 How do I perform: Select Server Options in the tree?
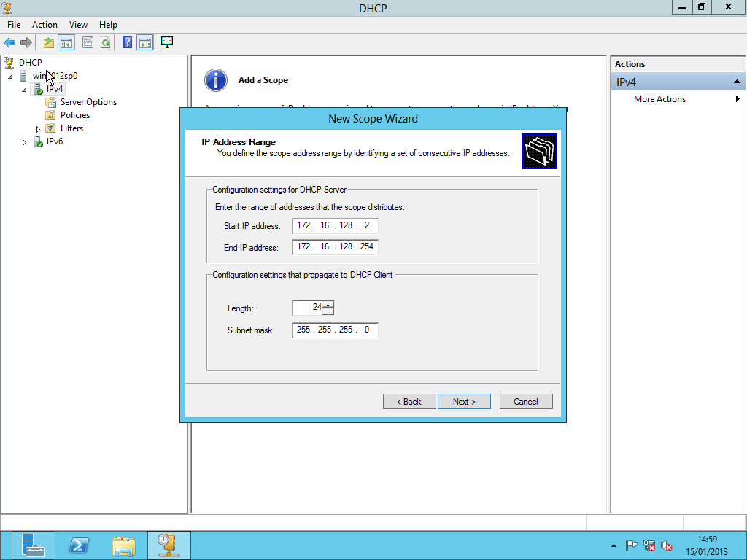[88, 102]
